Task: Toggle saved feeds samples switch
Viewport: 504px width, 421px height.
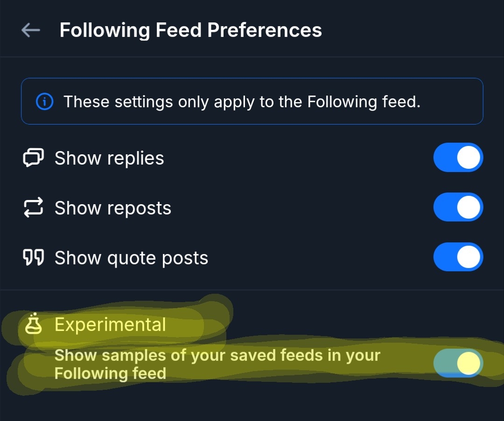Action: 458,363
